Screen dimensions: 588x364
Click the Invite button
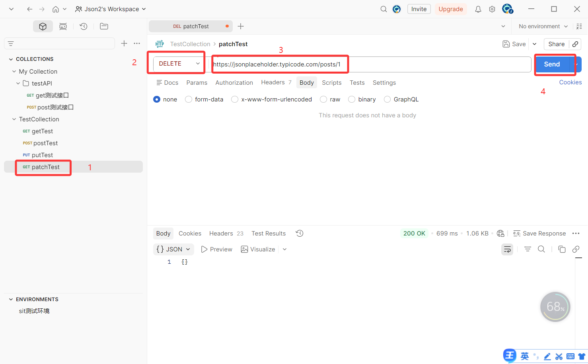419,9
